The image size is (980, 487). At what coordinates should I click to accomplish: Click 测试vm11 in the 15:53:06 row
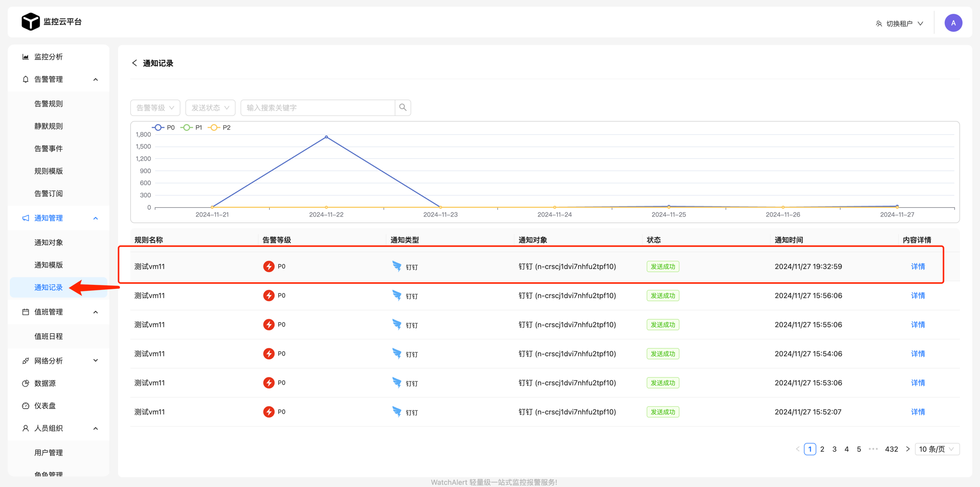(150, 383)
